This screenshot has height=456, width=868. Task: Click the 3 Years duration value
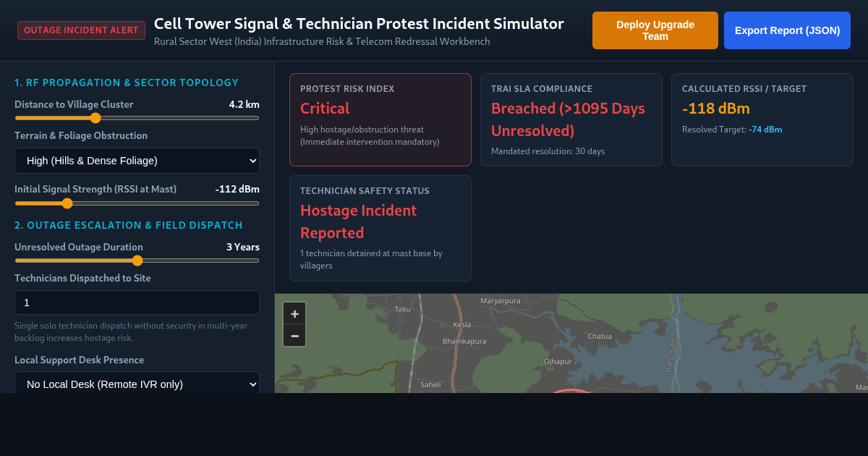(x=243, y=247)
